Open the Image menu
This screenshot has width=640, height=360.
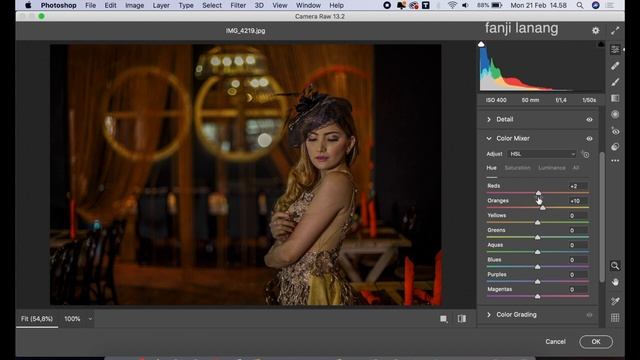(x=134, y=5)
